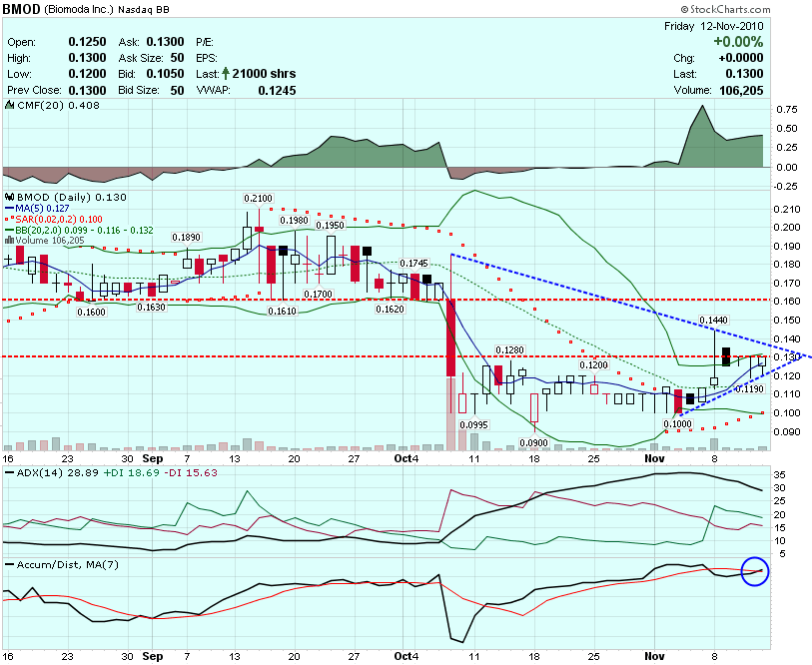
Task: Click the 0.1440 high price annotation
Action: coord(713,321)
